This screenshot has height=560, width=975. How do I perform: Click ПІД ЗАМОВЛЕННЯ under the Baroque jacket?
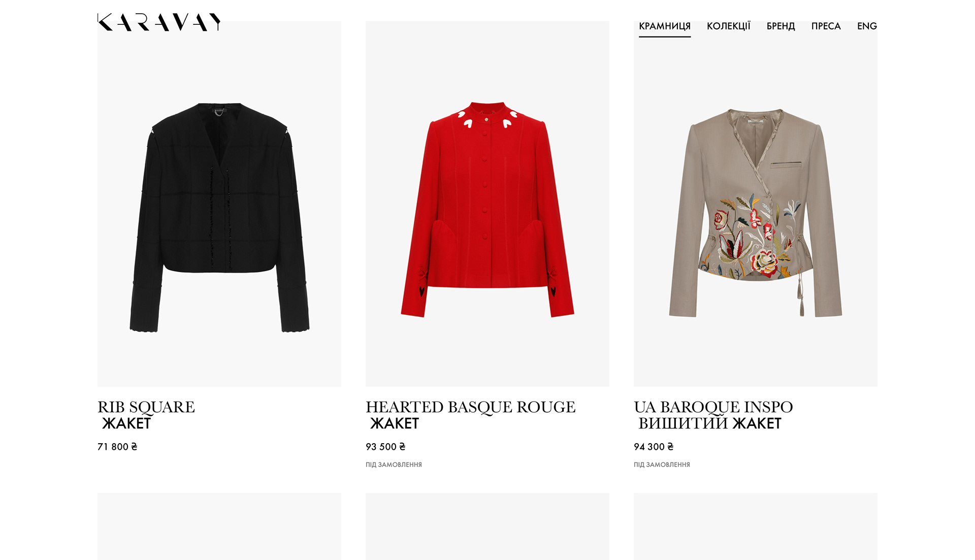point(662,465)
